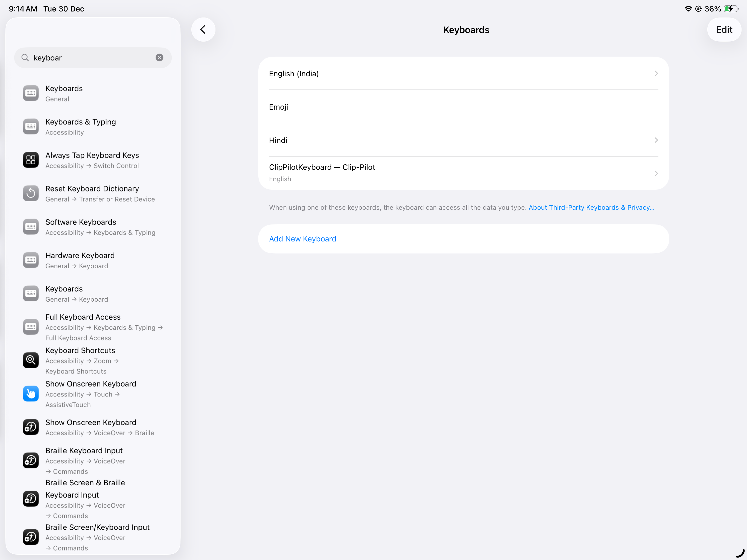Open ClipPilotKeyboard row chevron
Image resolution: width=747 pixels, height=560 pixels.
pyautogui.click(x=656, y=174)
